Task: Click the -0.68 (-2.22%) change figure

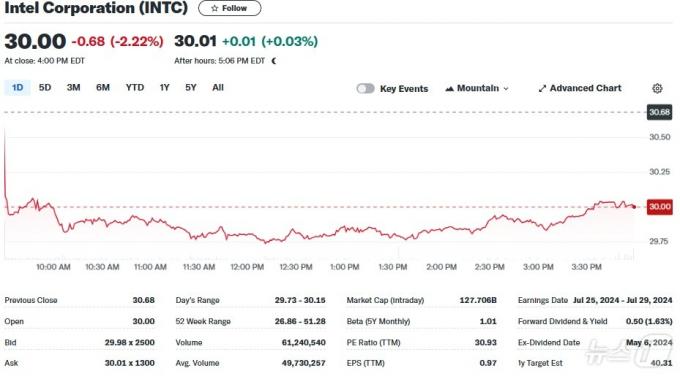Action: [x=118, y=42]
